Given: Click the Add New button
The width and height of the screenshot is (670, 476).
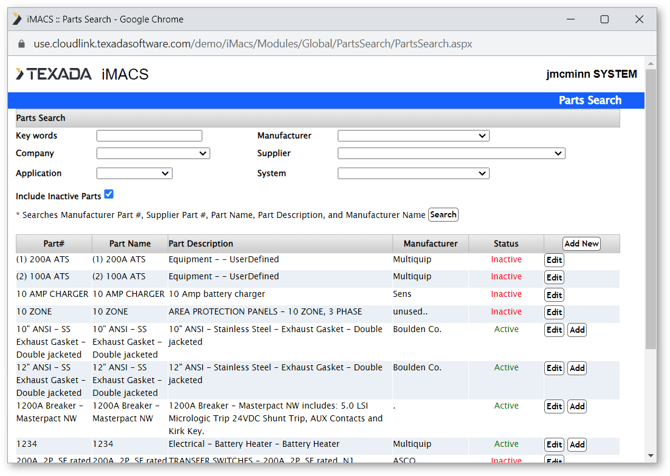Looking at the screenshot, I should pyautogui.click(x=581, y=244).
